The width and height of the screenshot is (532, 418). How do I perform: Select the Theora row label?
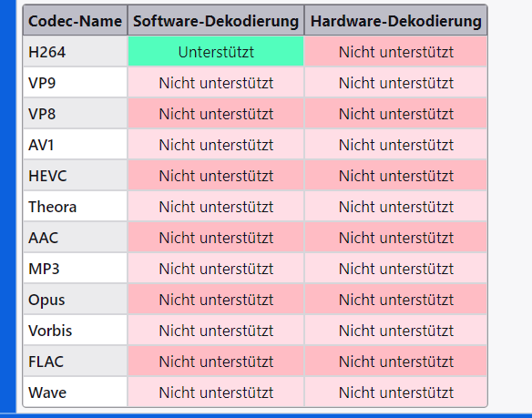[75, 207]
